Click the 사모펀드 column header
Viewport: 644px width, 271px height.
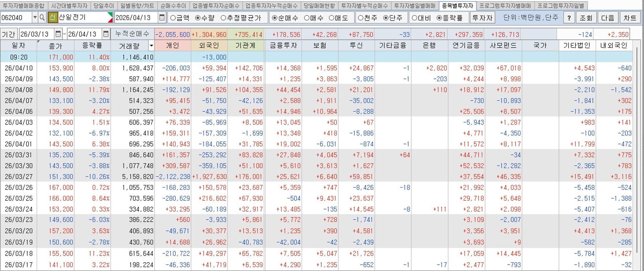[503, 46]
